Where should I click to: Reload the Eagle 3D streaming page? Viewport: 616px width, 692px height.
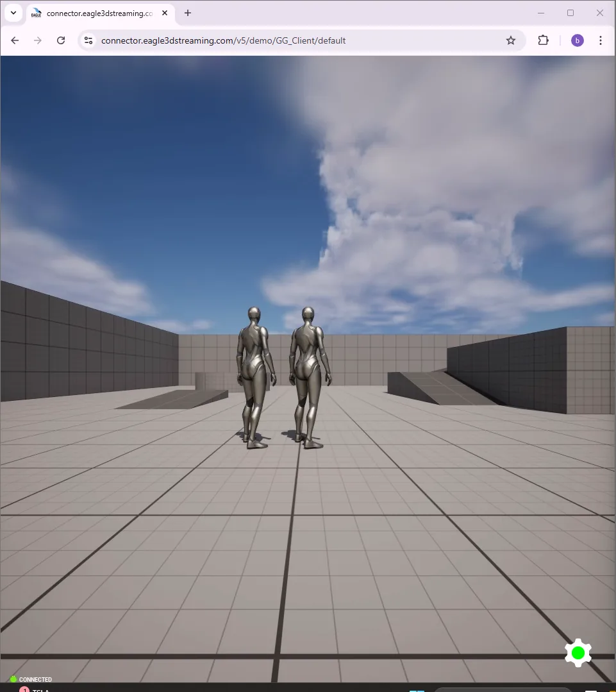61,40
